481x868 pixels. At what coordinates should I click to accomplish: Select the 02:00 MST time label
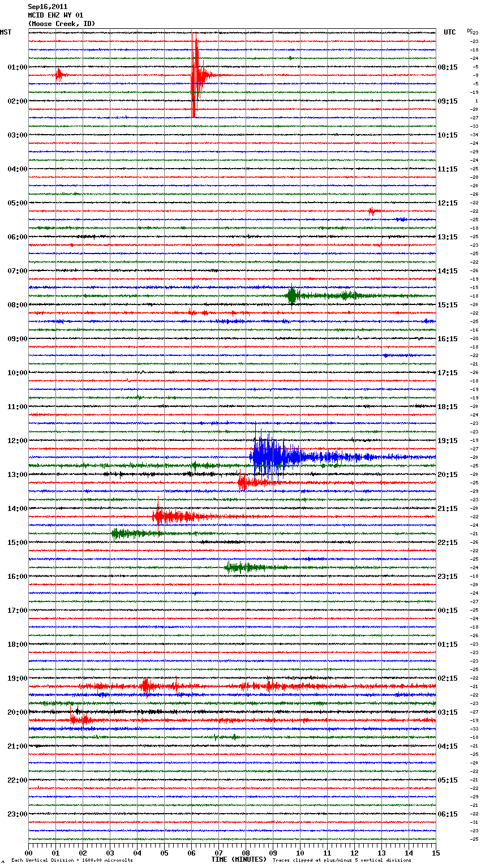[17, 101]
